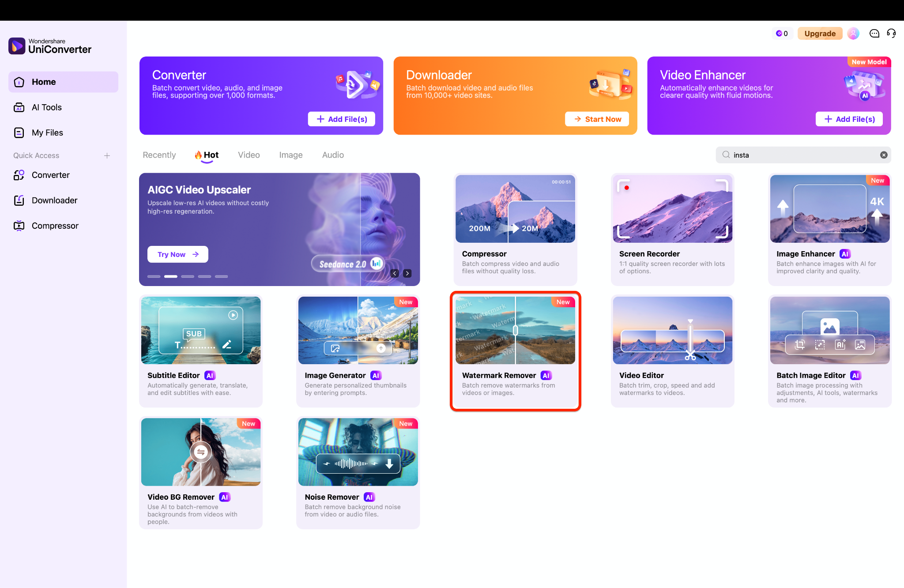Viewport: 904px width, 588px height.
Task: Switch to the Image tab
Action: [x=291, y=155]
